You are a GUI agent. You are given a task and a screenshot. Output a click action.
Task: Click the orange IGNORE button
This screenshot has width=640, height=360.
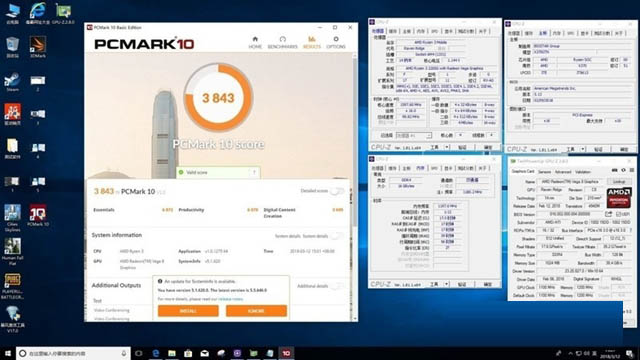(x=256, y=311)
